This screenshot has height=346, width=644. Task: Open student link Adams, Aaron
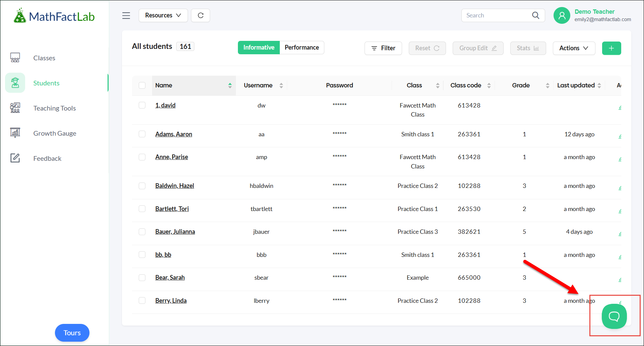(x=174, y=134)
